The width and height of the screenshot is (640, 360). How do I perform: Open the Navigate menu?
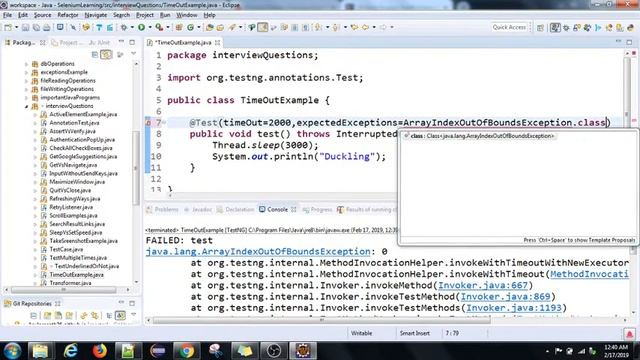pos(96,15)
